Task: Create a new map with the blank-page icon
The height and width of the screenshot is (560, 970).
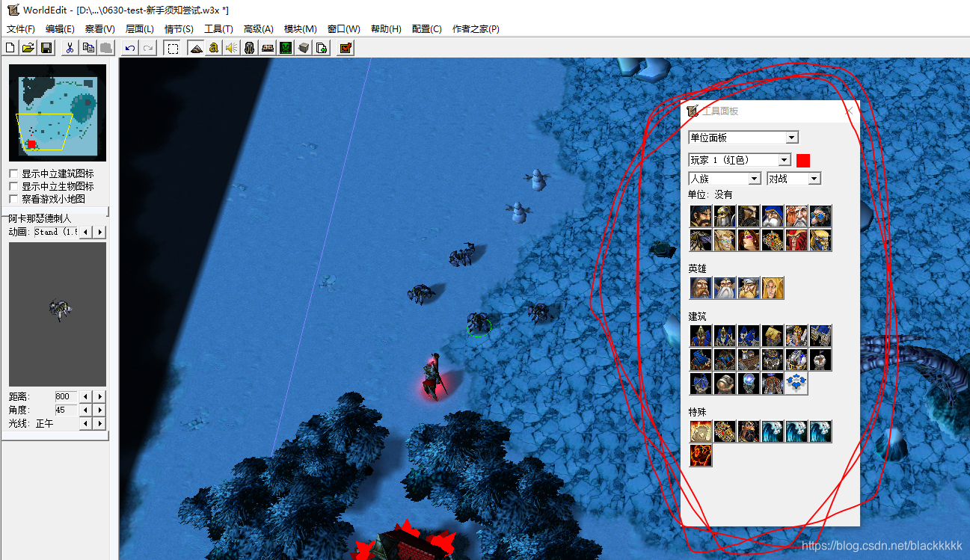Action: [x=10, y=48]
